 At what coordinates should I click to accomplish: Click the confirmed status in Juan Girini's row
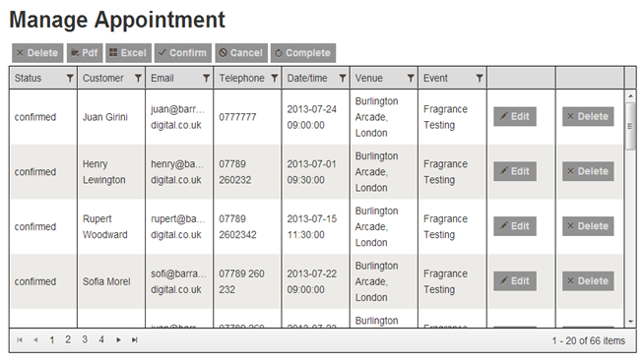pyautogui.click(x=35, y=117)
